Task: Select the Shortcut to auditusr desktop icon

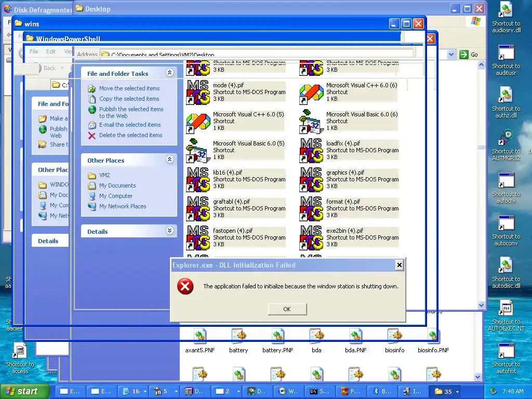Action: point(506,53)
